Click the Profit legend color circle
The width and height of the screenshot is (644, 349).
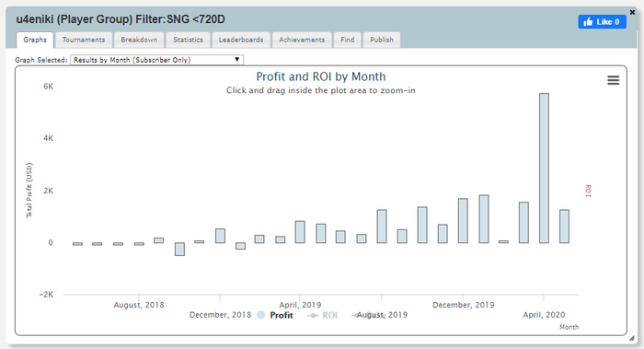coord(260,315)
